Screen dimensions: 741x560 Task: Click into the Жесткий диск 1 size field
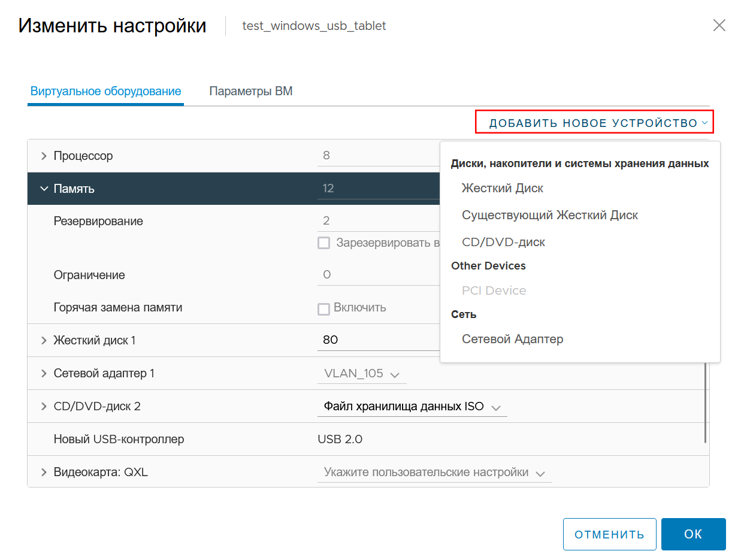pyautogui.click(x=379, y=340)
